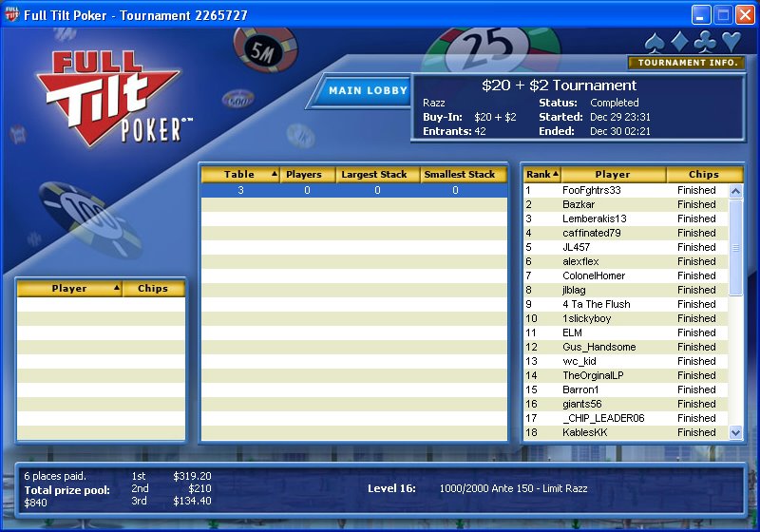Sort by Largest Stack column header
The width and height of the screenshot is (760, 532).
pos(377,175)
